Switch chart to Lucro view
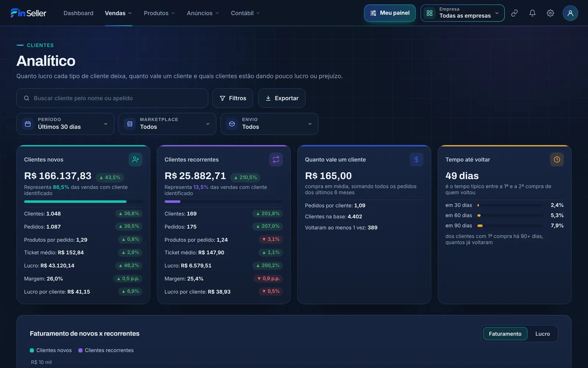 pyautogui.click(x=542, y=334)
